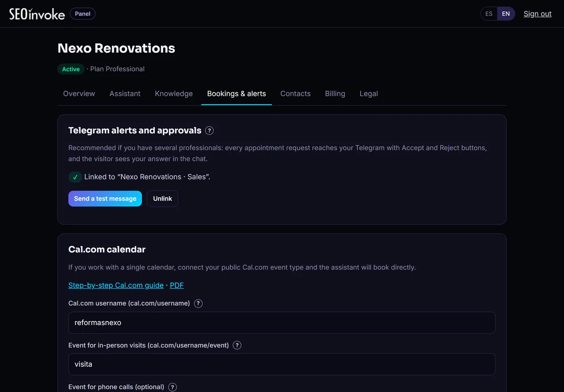Click the green linked checkmark icon
This screenshot has height=392, width=564.
[75, 177]
